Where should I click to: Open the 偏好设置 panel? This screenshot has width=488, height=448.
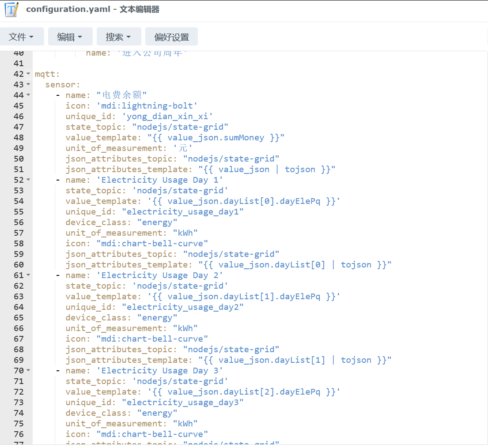pos(171,37)
